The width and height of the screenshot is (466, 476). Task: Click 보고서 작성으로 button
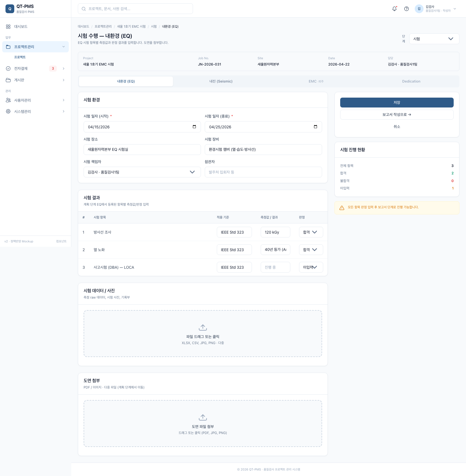point(397,115)
